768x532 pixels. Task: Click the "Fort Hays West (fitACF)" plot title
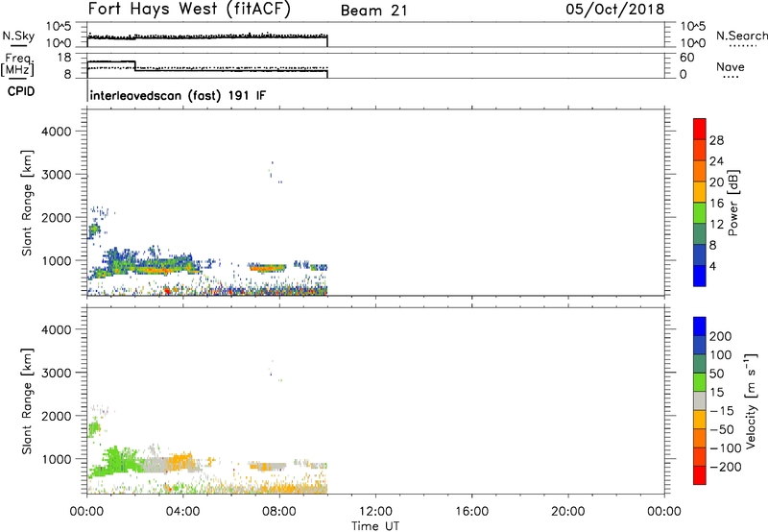pos(189,10)
